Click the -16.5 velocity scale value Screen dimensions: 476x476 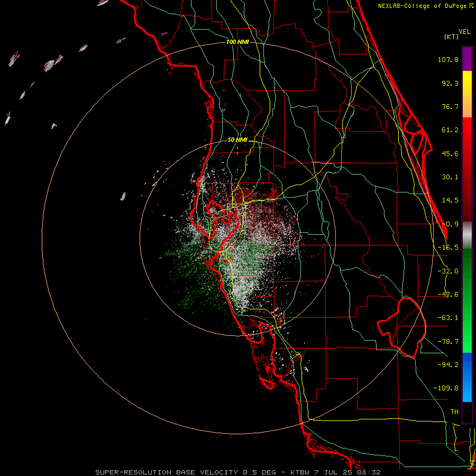coord(448,248)
